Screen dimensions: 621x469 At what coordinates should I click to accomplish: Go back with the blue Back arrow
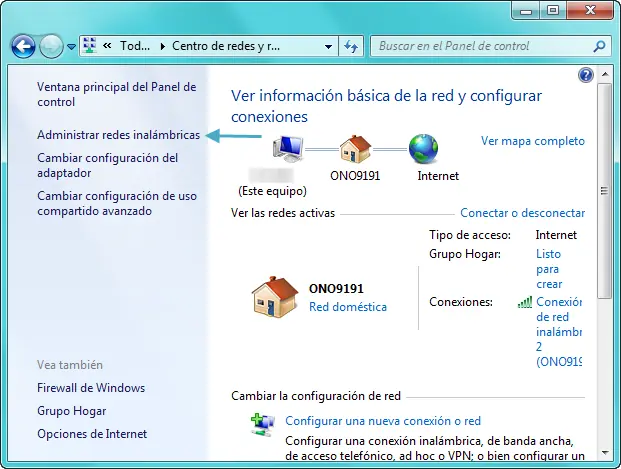(23, 47)
